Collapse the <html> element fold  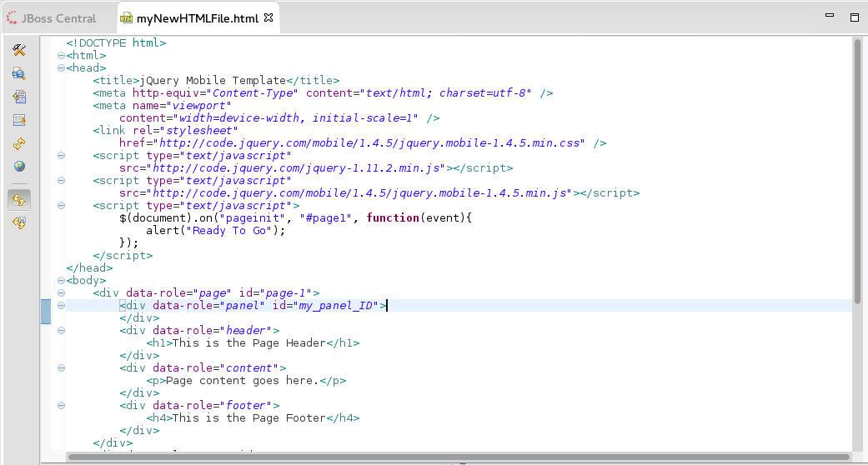click(x=61, y=55)
